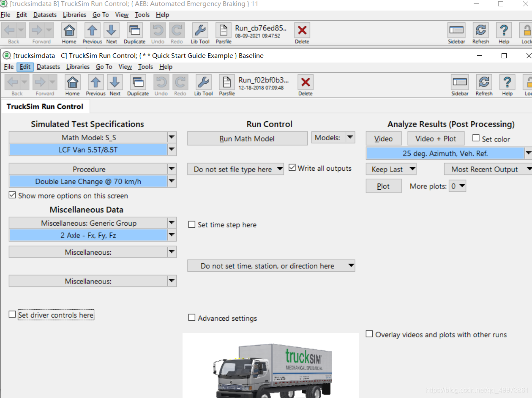The width and height of the screenshot is (532, 398).
Task: Open Edit menu in front window
Action: pos(25,67)
